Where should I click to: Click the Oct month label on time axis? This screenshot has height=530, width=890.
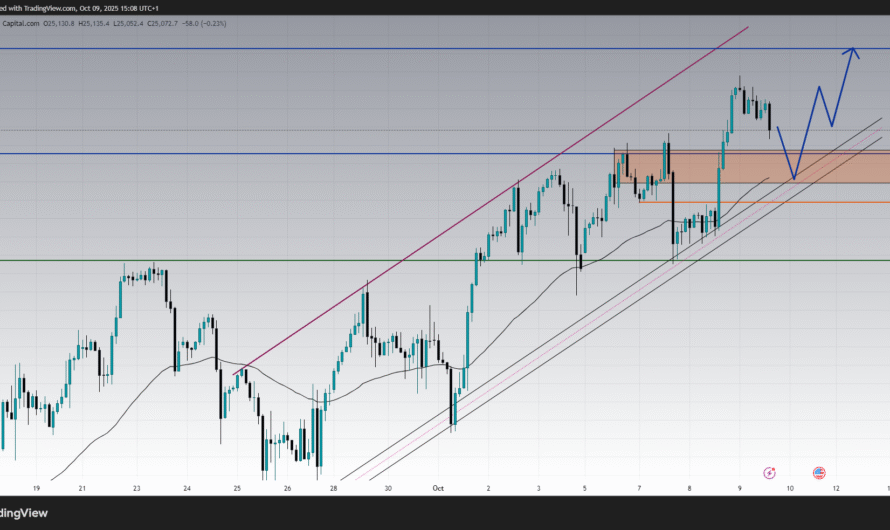point(438,489)
